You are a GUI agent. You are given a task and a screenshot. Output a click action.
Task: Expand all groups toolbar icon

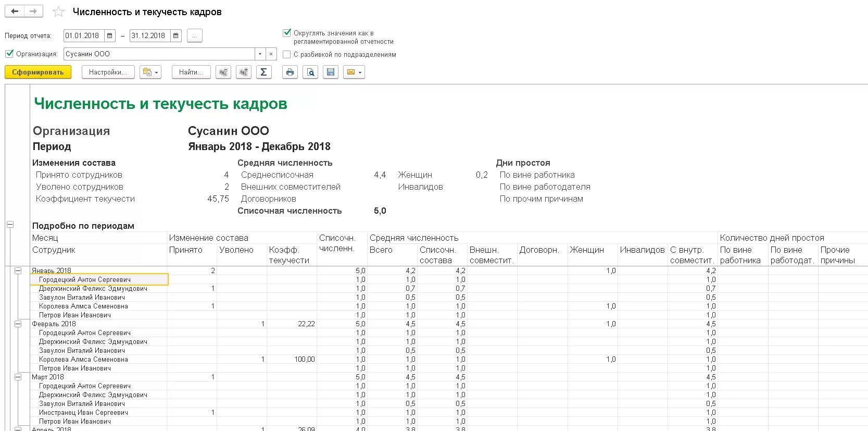244,72
